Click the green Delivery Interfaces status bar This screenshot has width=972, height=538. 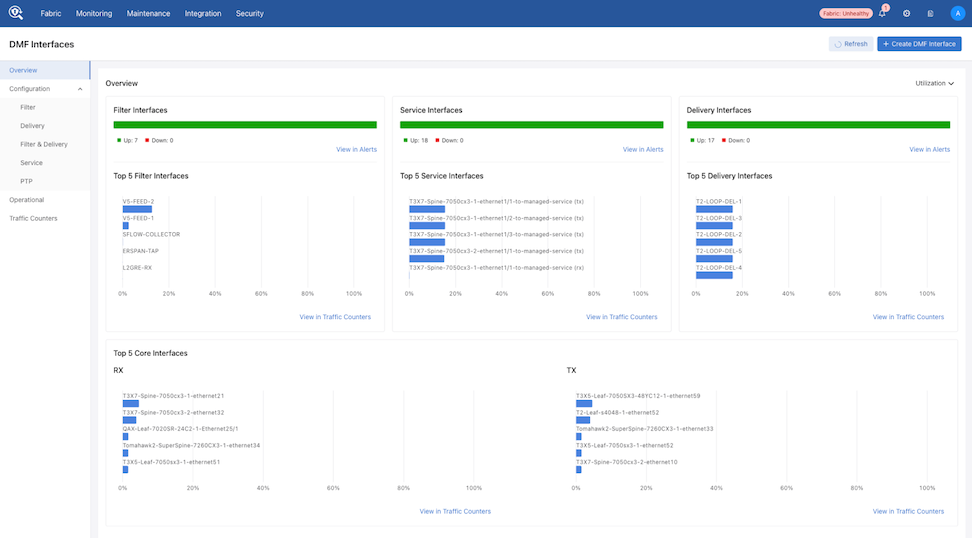point(818,125)
